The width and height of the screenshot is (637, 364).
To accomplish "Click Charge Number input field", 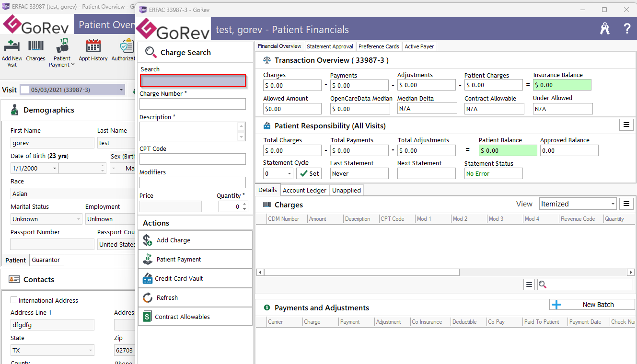I will [x=193, y=104].
